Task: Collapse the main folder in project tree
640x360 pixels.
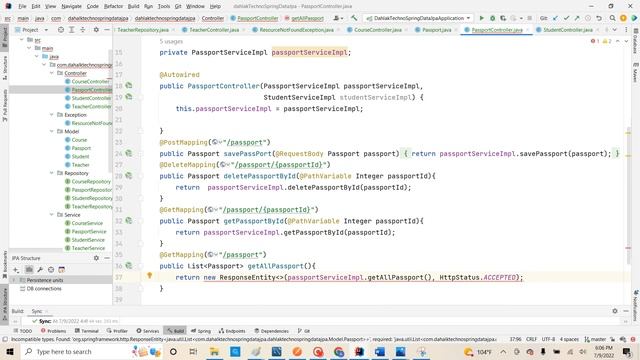Action: click(29, 48)
